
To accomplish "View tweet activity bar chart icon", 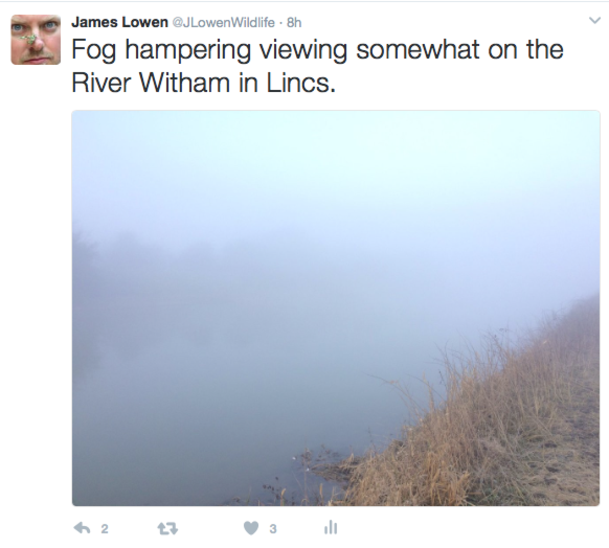I will (331, 527).
